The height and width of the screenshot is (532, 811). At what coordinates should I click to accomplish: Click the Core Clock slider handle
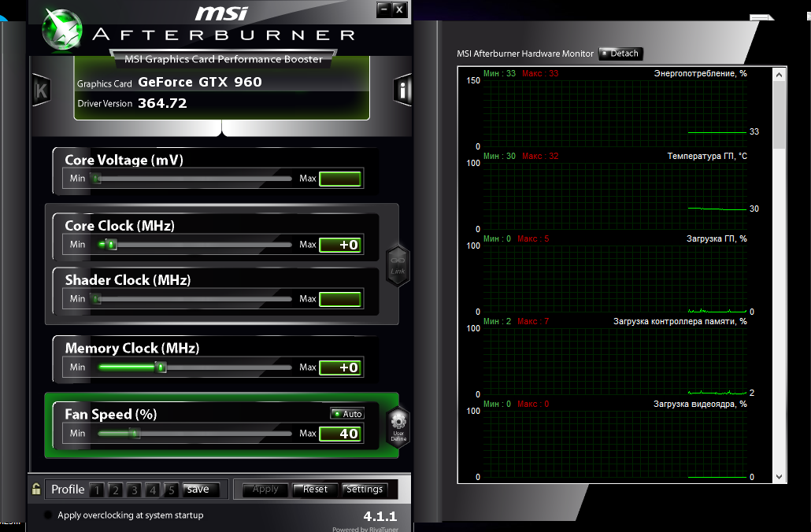point(111,245)
